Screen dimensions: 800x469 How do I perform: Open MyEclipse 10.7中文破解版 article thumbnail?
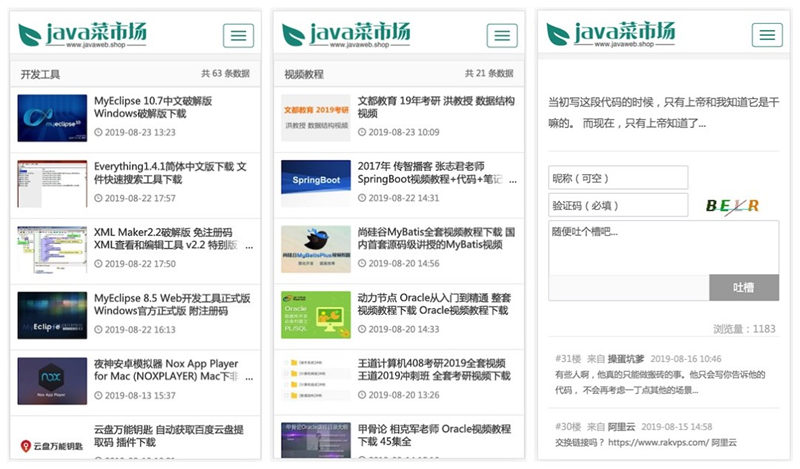(x=52, y=118)
